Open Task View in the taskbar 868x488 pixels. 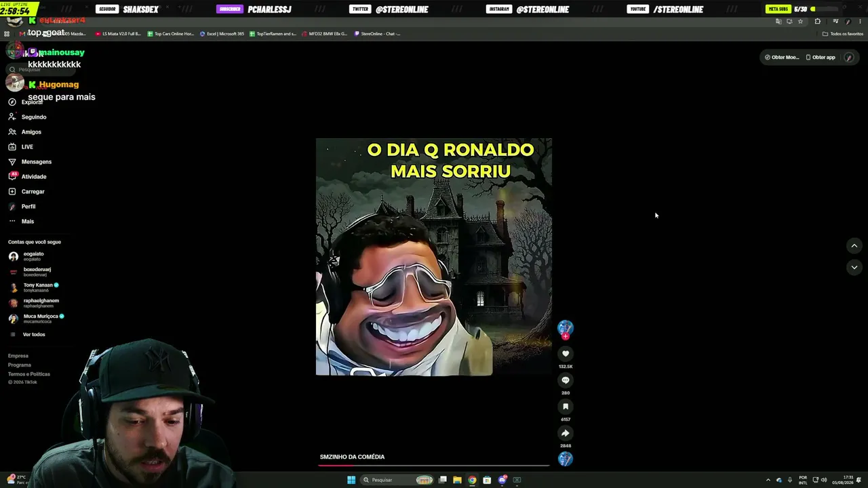point(442,480)
